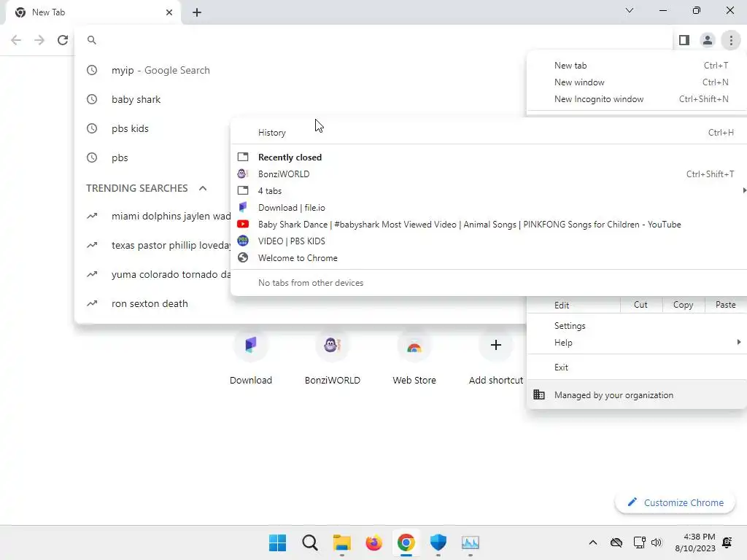Click the reload page icon
The image size is (747, 560).
click(63, 40)
